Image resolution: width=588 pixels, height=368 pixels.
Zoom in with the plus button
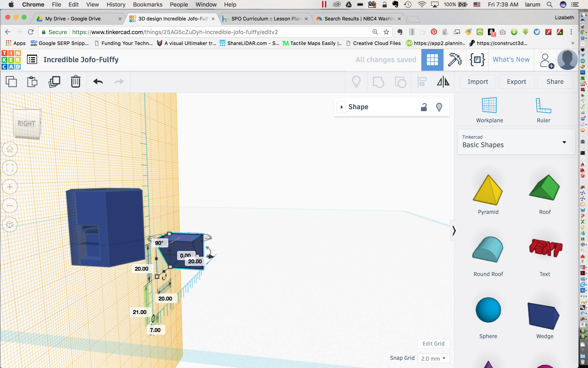click(x=10, y=187)
